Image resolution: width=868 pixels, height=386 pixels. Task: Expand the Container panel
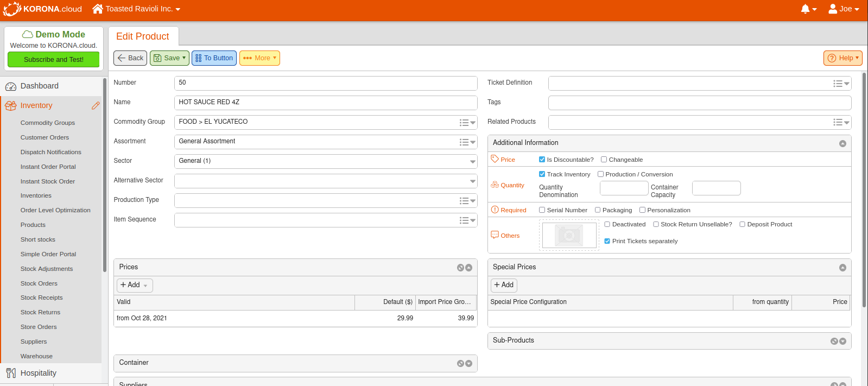coord(468,364)
